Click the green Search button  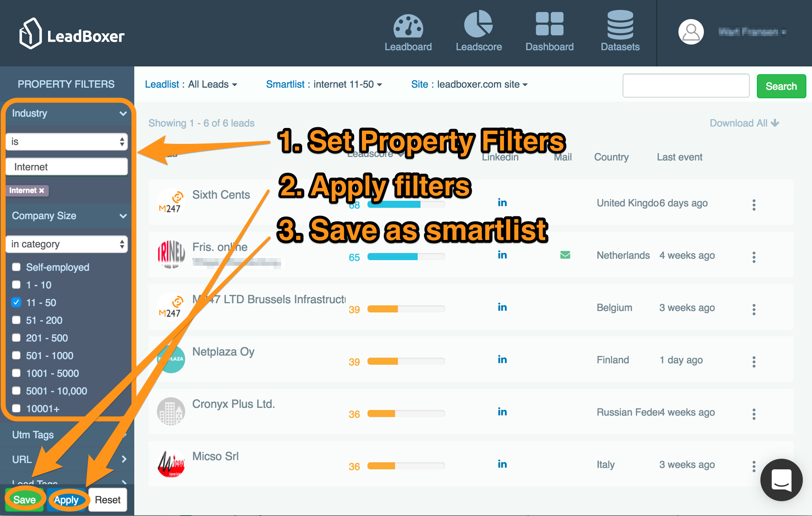[x=781, y=86]
